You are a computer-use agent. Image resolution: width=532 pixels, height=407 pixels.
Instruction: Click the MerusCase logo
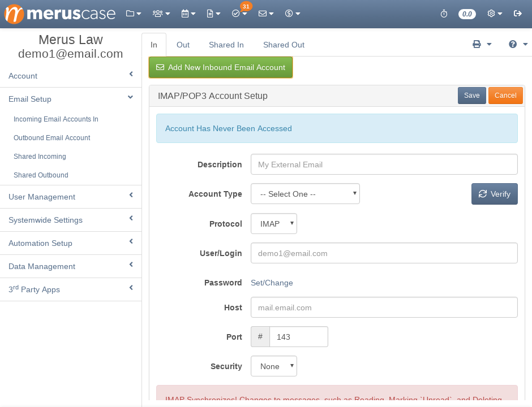coord(60,14)
